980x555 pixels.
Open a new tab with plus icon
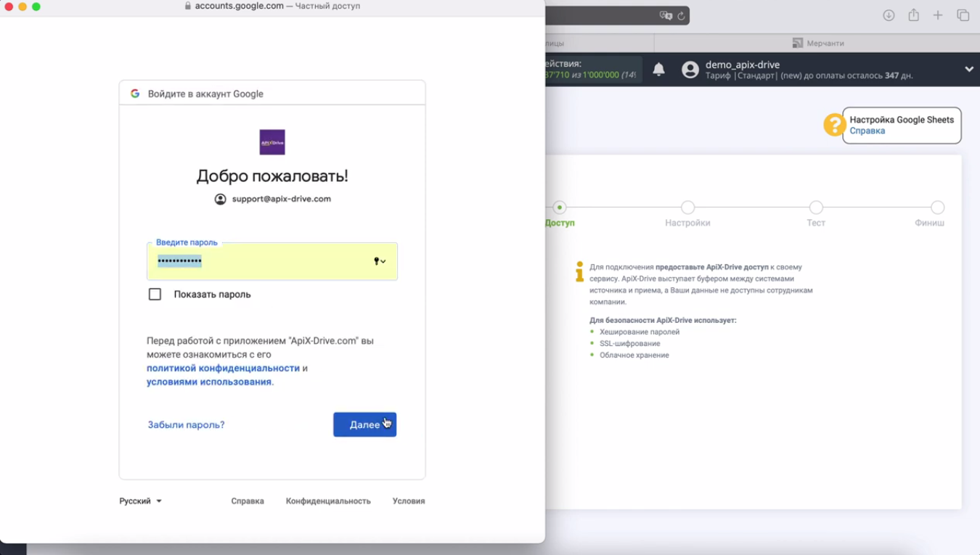[x=938, y=15]
